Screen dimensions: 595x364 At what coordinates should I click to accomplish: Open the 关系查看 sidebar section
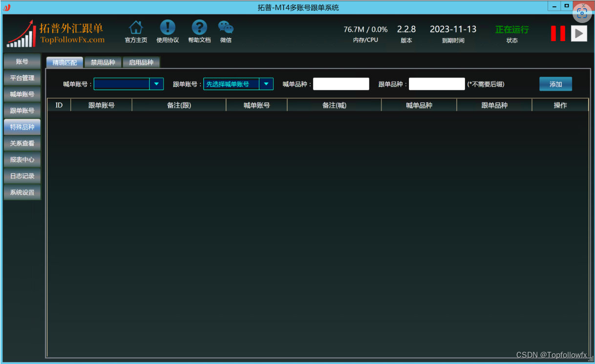[x=22, y=143]
